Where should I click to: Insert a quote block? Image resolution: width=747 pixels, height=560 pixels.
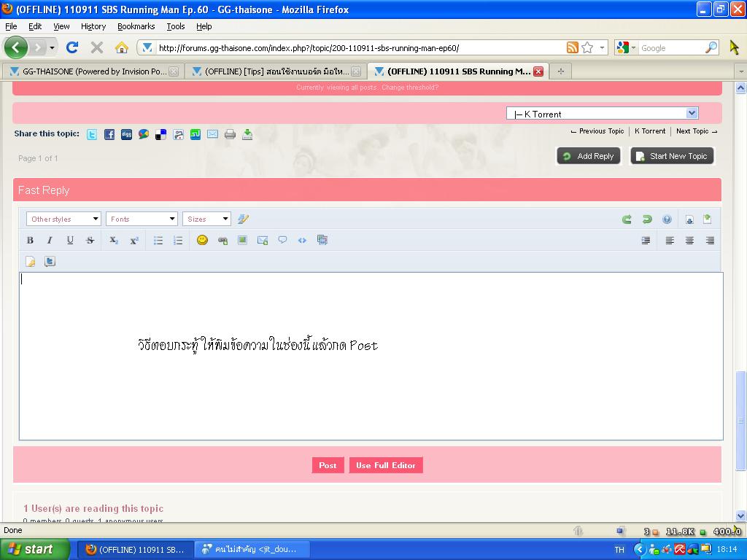[282, 240]
